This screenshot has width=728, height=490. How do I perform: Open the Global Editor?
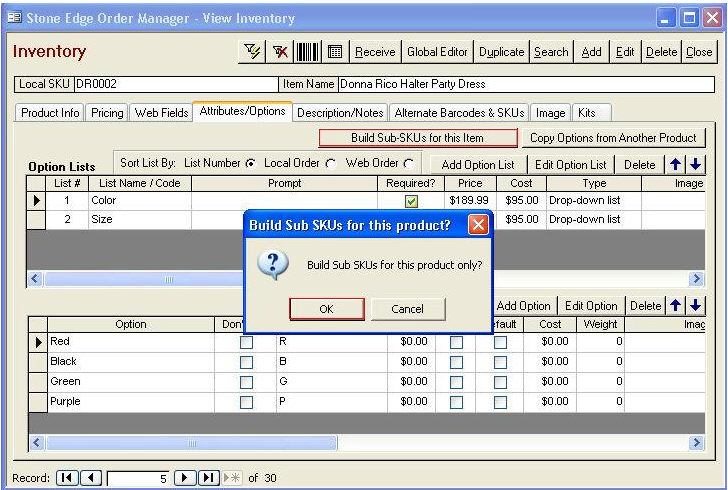click(437, 52)
